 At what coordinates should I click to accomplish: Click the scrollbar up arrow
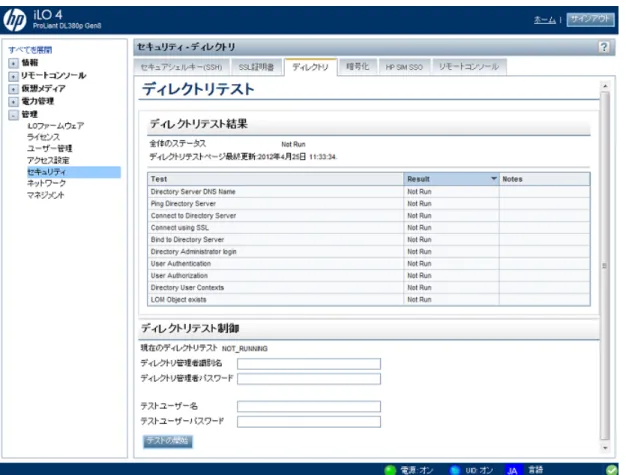pyautogui.click(x=605, y=86)
